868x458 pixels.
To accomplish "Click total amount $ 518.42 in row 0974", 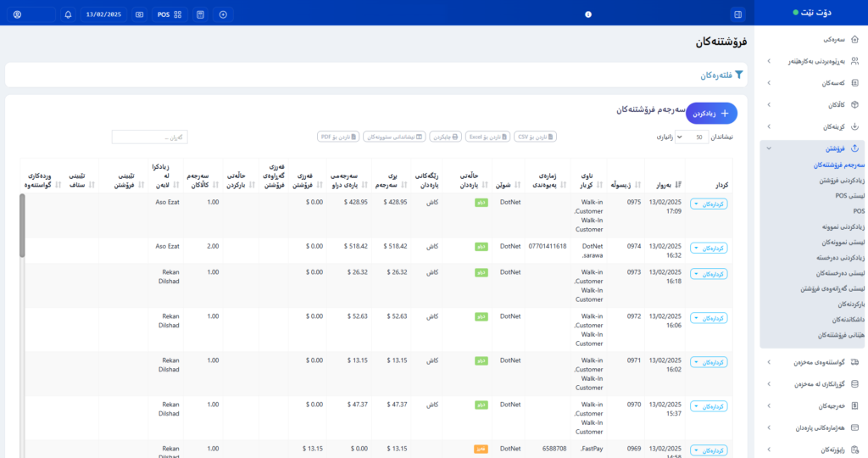I will [395, 247].
